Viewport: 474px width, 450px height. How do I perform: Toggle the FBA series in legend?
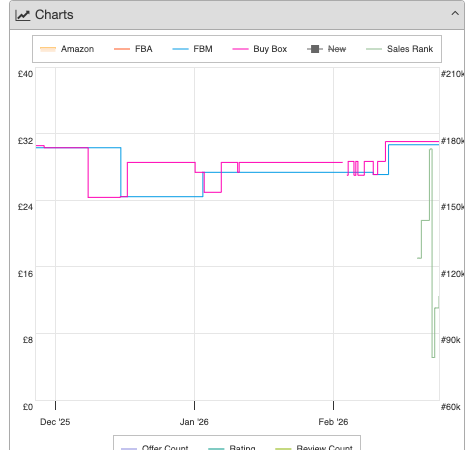pyautogui.click(x=133, y=49)
